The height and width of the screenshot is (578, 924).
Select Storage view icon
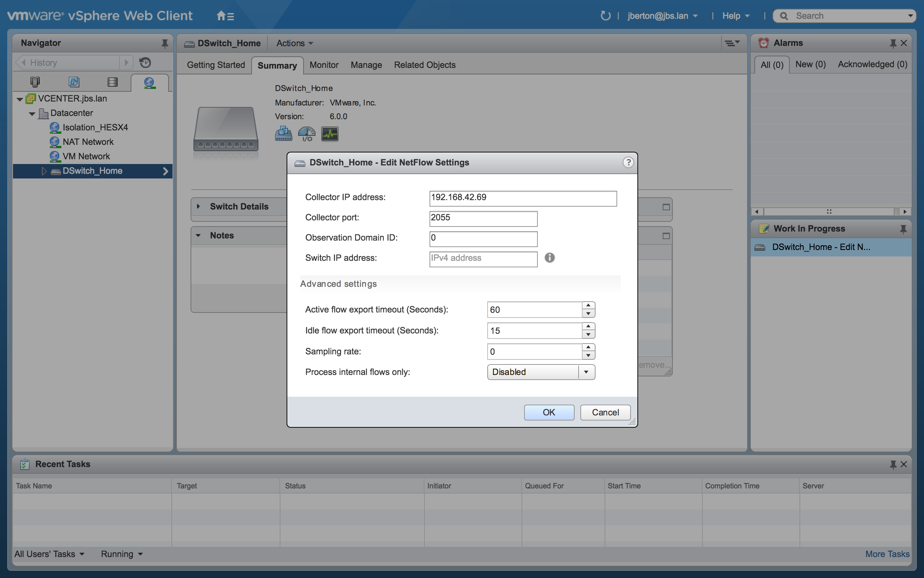(x=112, y=82)
